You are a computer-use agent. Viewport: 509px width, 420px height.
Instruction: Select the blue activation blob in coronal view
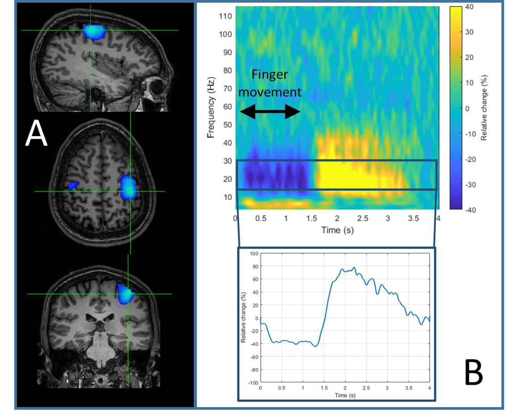[125, 293]
